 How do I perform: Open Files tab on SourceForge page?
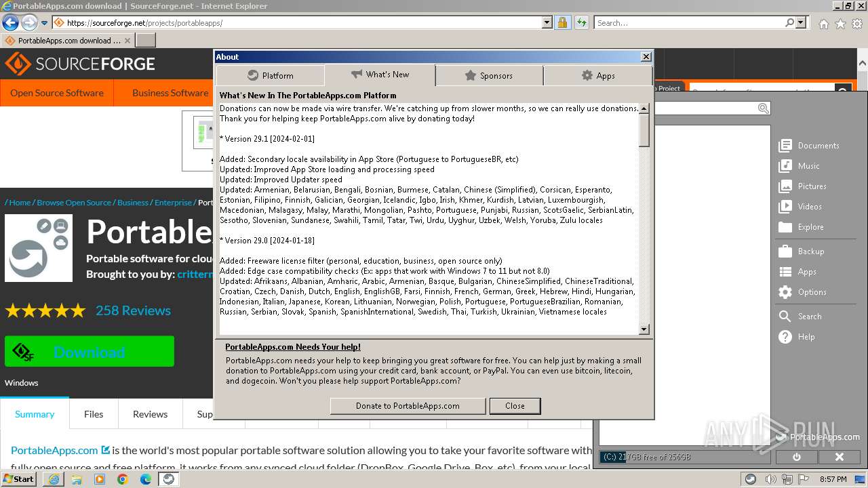pyautogui.click(x=94, y=414)
